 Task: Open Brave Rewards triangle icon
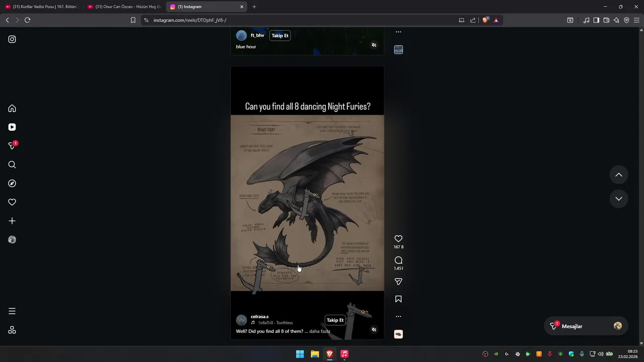(x=496, y=20)
